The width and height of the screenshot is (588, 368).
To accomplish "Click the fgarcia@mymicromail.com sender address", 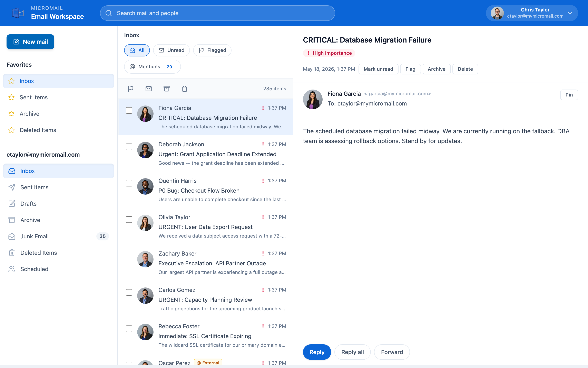I will coord(397,93).
